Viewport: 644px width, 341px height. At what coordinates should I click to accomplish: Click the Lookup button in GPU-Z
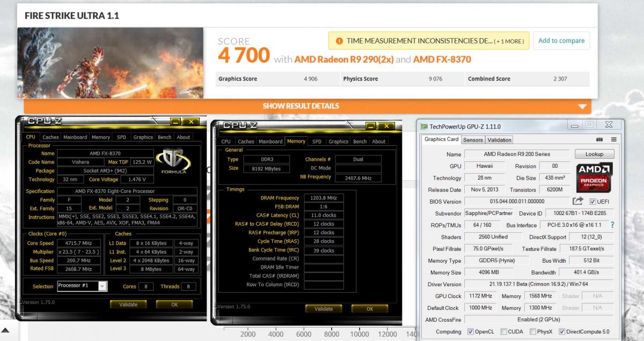594,154
